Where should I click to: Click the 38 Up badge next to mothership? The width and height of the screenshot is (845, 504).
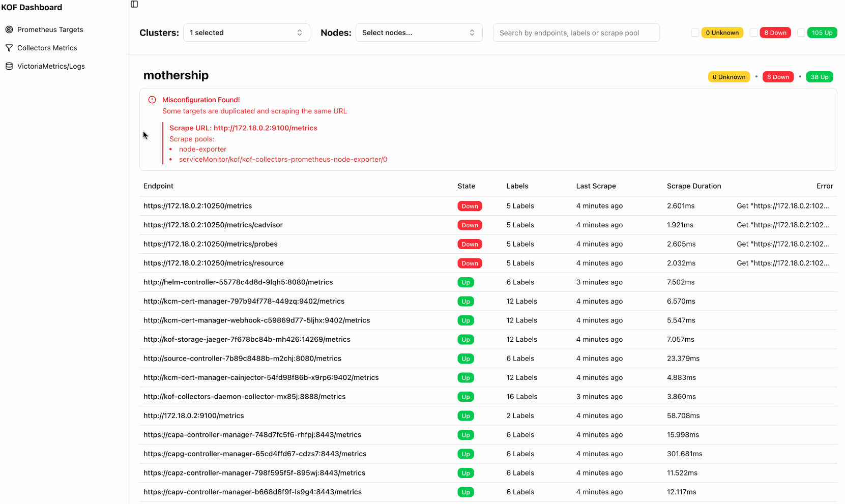pyautogui.click(x=820, y=76)
